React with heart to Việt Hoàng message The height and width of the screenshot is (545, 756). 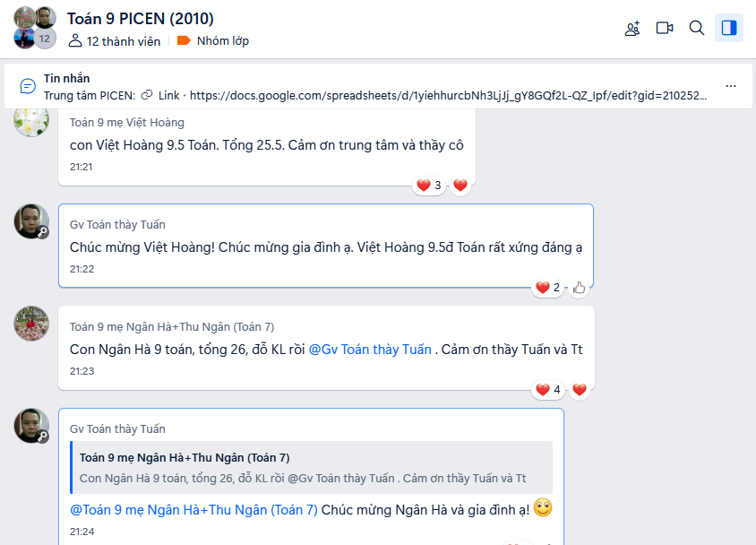(x=460, y=186)
